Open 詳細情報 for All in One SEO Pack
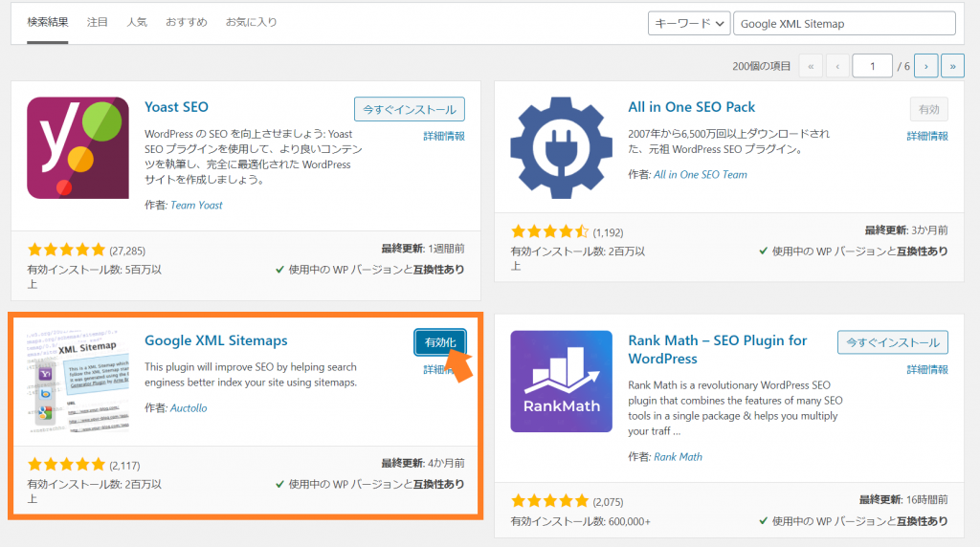980x547 pixels. [927, 136]
